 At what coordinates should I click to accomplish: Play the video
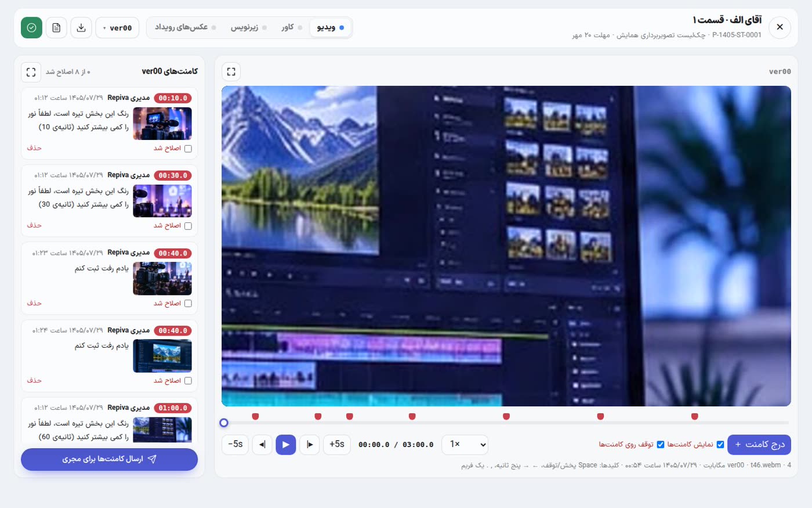[x=285, y=445]
